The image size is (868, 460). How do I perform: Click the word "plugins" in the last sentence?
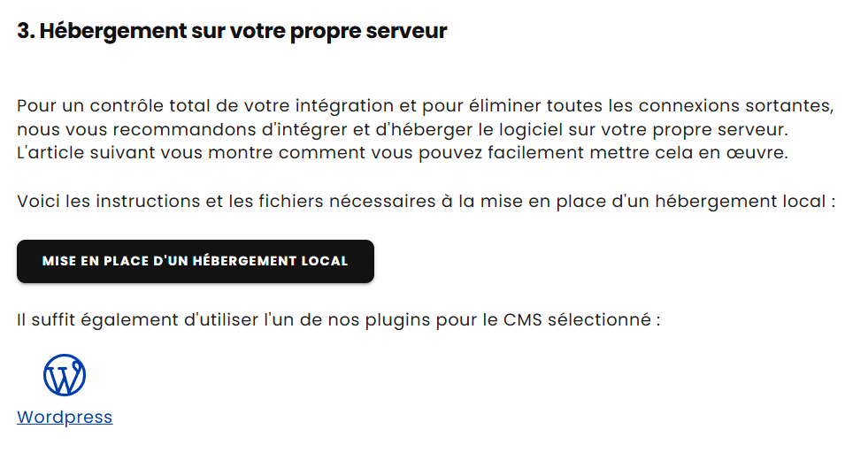coord(400,319)
